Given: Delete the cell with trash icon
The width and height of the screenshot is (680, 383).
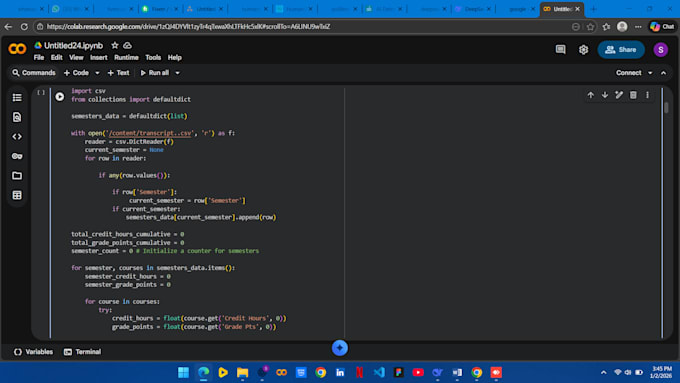Looking at the screenshot, I should [x=633, y=95].
